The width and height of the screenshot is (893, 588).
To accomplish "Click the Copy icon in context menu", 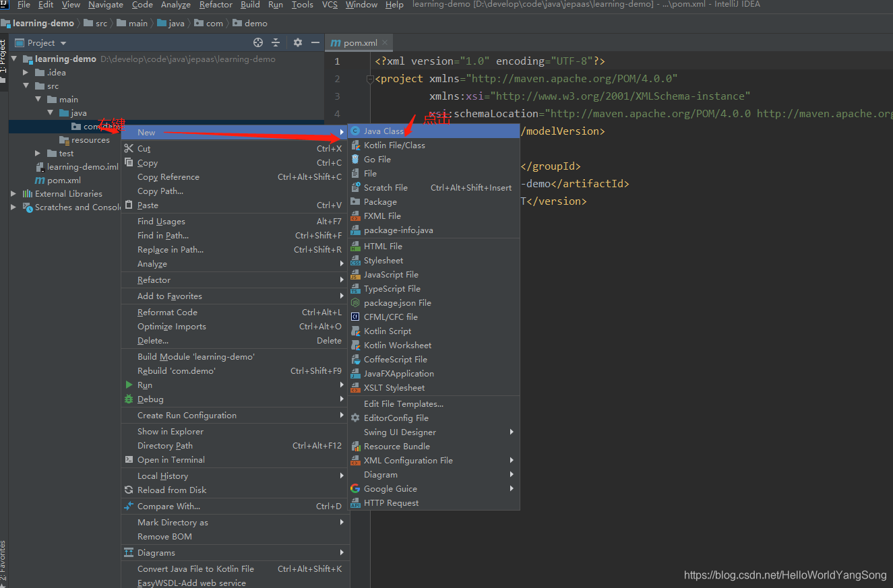I will click(x=129, y=162).
